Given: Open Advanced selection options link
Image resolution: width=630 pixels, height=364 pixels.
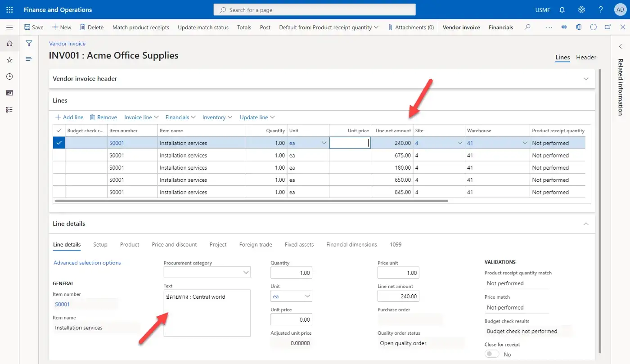Looking at the screenshot, I should (x=87, y=263).
